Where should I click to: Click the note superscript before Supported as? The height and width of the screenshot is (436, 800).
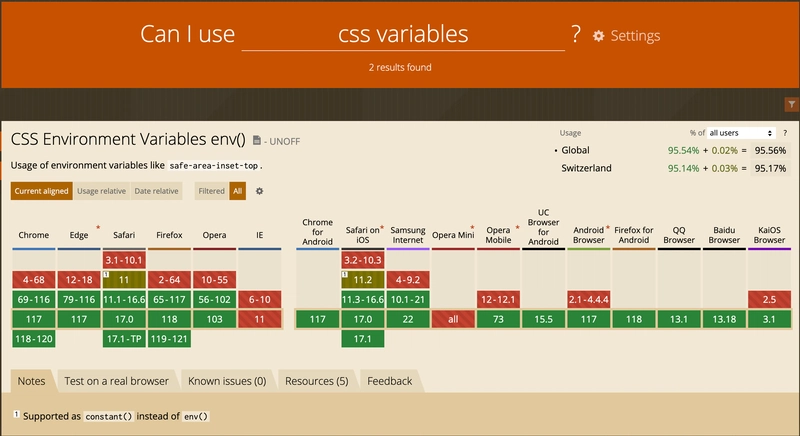click(16, 414)
